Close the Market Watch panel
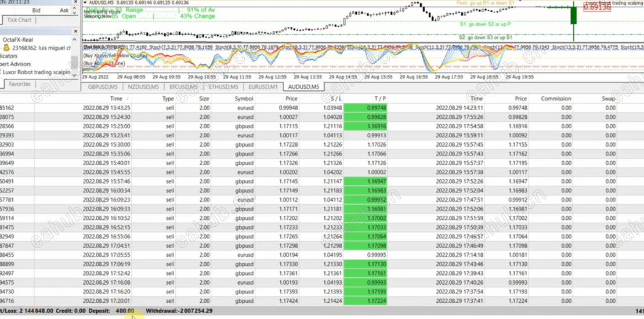Image resolution: width=644 pixels, height=319 pixels. pyautogui.click(x=75, y=2)
